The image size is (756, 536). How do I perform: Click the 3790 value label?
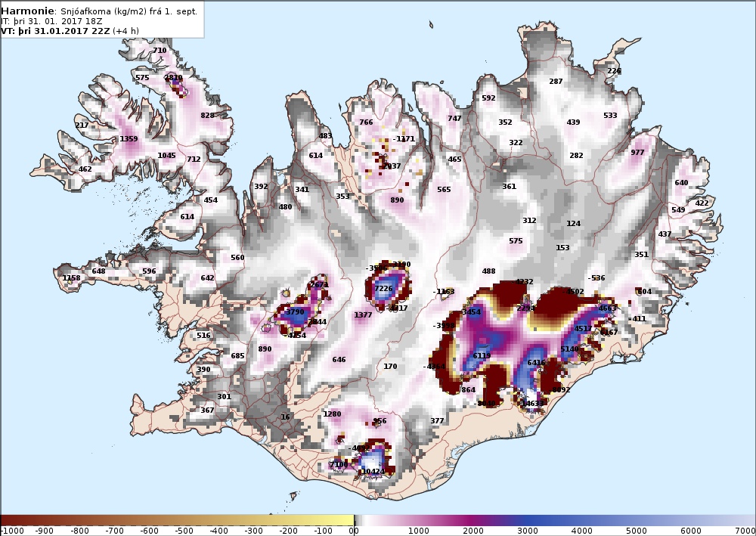point(295,312)
